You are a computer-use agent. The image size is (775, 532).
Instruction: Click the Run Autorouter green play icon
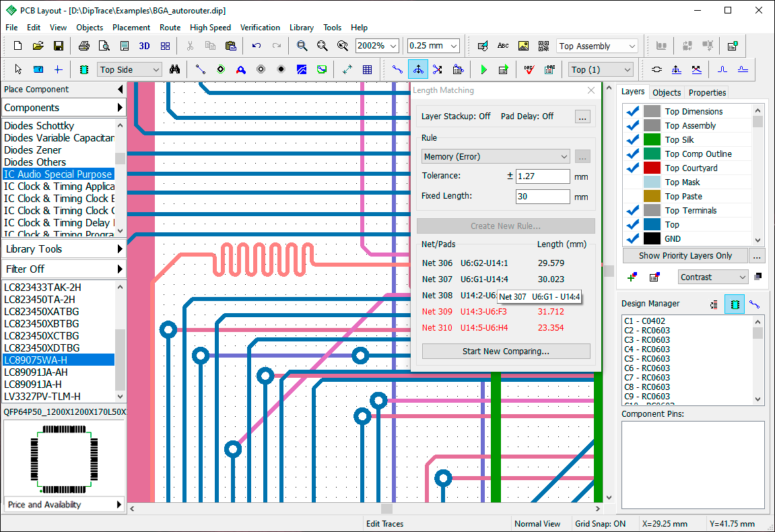point(483,70)
